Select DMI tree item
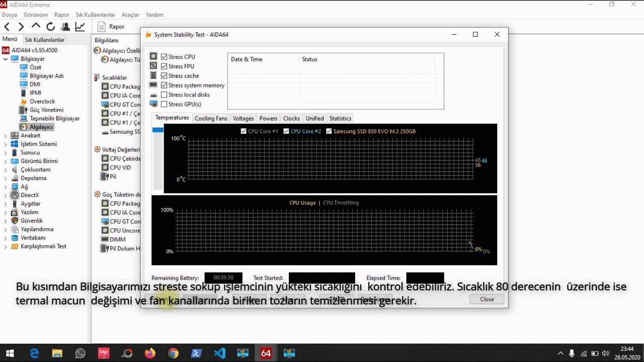The width and height of the screenshot is (644, 362). (x=35, y=84)
